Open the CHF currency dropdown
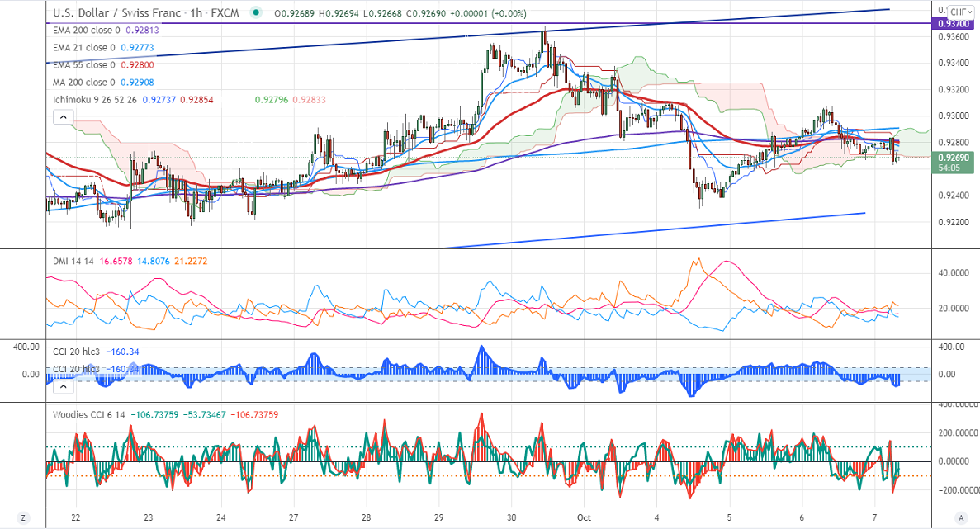This screenshot has width=980, height=529. tap(961, 12)
